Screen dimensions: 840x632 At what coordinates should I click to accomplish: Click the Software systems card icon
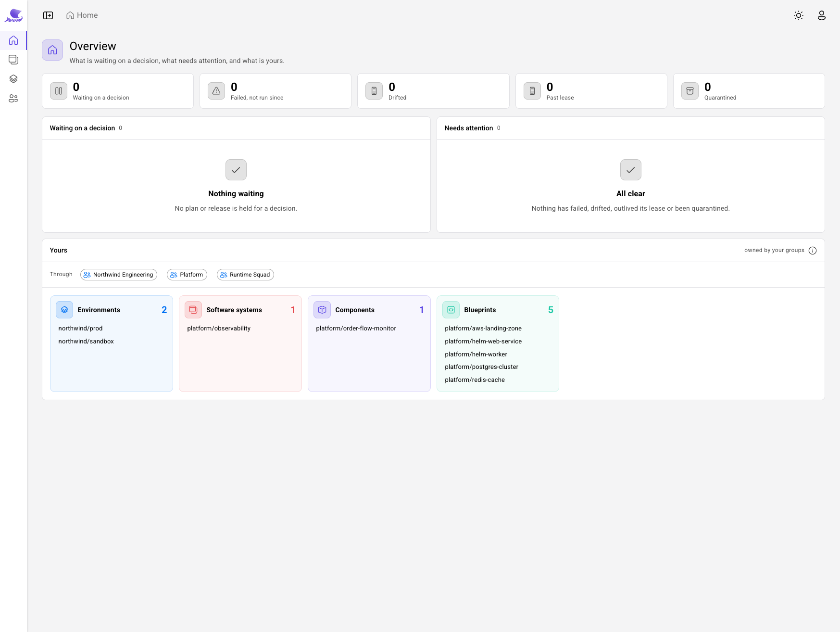[193, 310]
